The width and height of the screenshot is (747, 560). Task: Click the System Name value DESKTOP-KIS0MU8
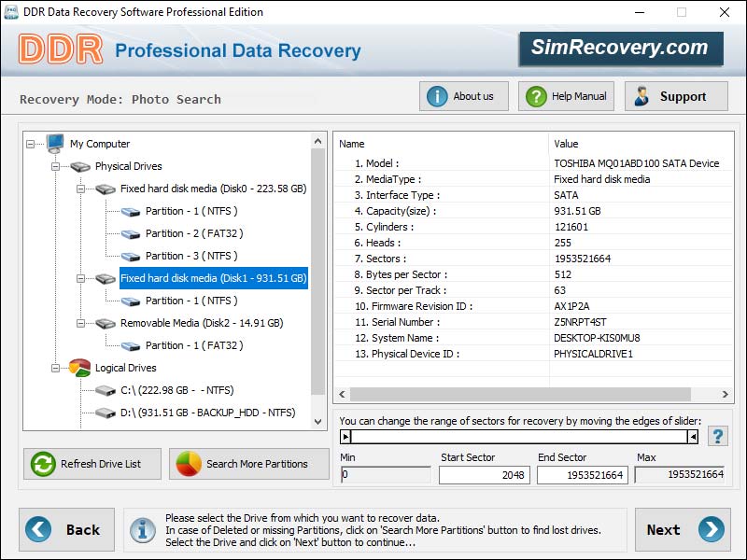click(x=597, y=338)
